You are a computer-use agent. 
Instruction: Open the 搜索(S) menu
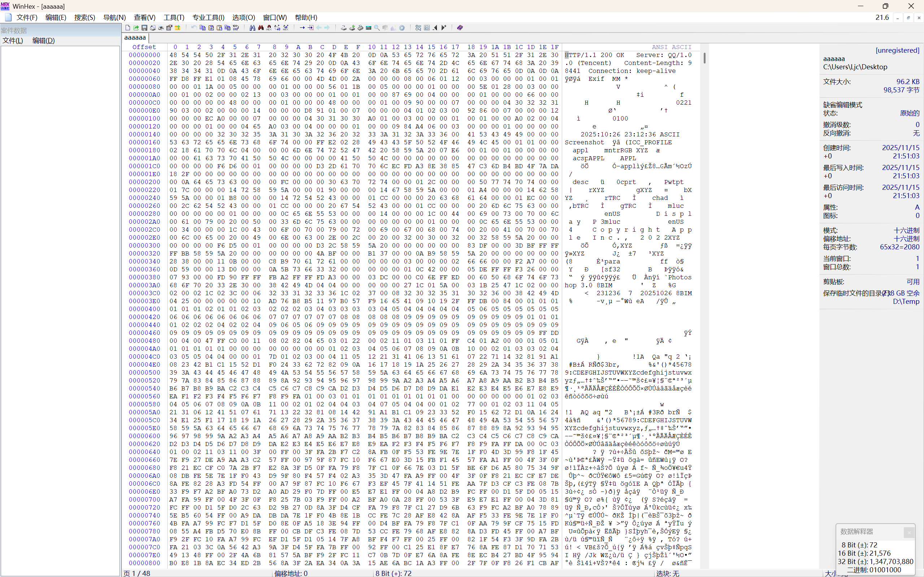click(x=84, y=18)
